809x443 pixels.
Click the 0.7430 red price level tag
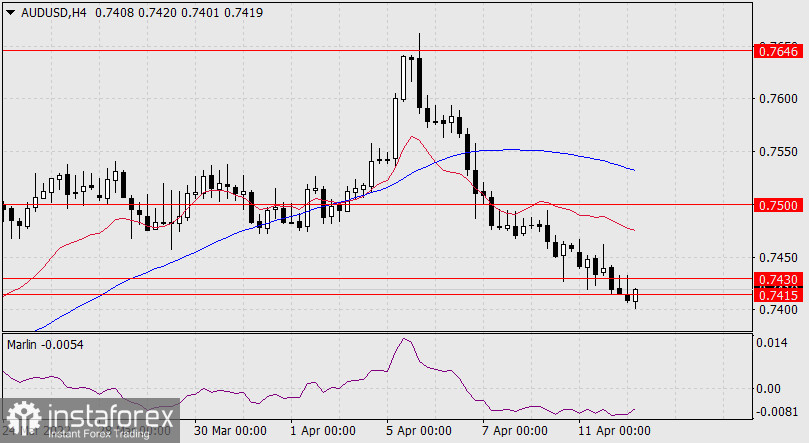point(778,279)
